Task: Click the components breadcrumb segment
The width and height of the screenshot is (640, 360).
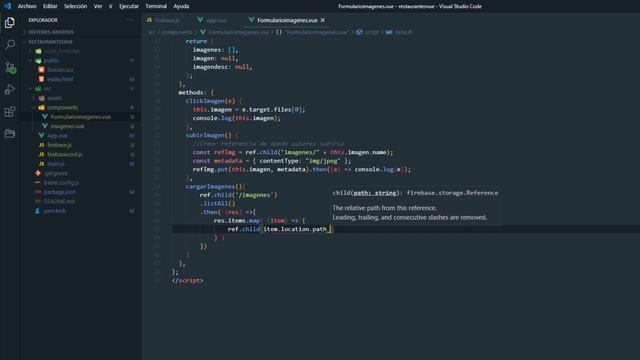Action: click(177, 32)
